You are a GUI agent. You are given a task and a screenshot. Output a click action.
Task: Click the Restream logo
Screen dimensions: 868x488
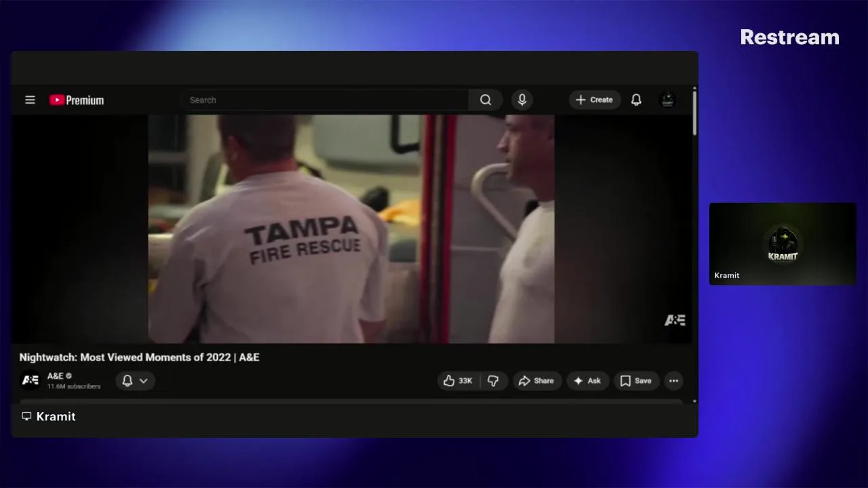[x=789, y=37]
